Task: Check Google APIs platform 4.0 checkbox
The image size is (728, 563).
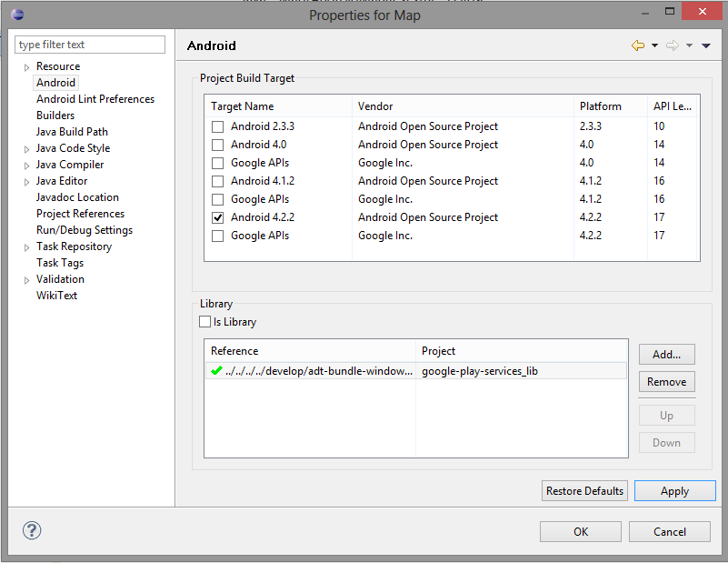Action: pos(217,163)
